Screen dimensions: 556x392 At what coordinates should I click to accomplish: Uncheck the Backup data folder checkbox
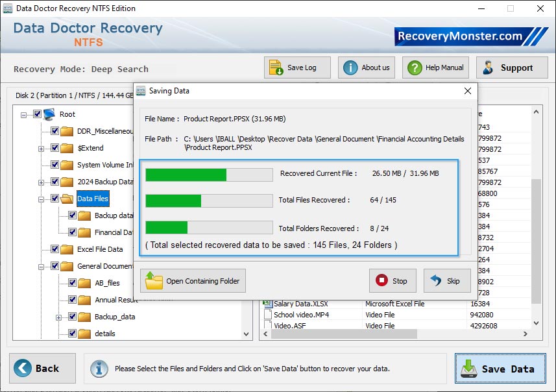pyautogui.click(x=71, y=215)
